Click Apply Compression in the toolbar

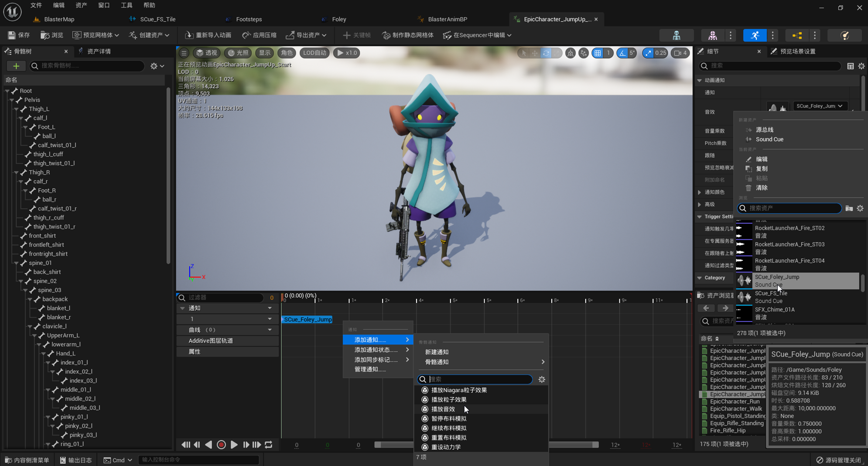[260, 35]
